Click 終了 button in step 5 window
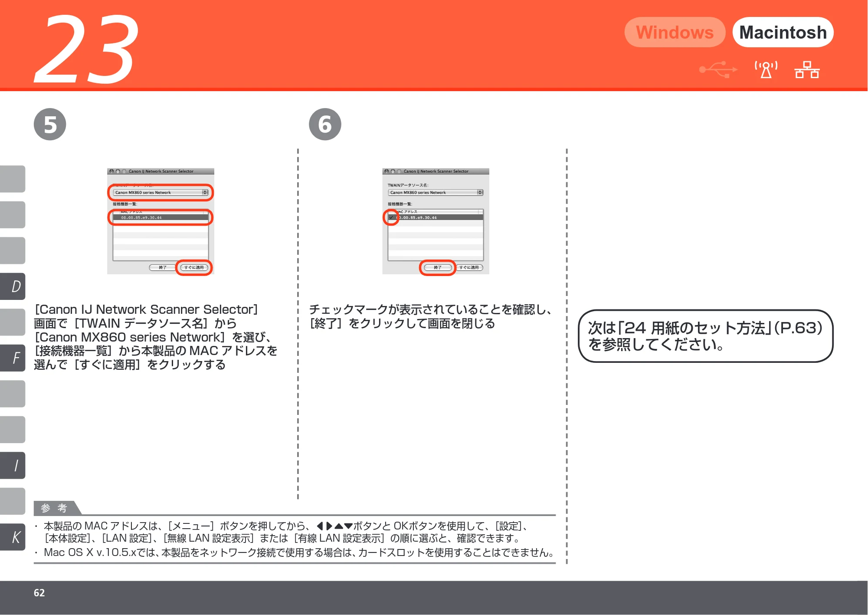 [163, 267]
